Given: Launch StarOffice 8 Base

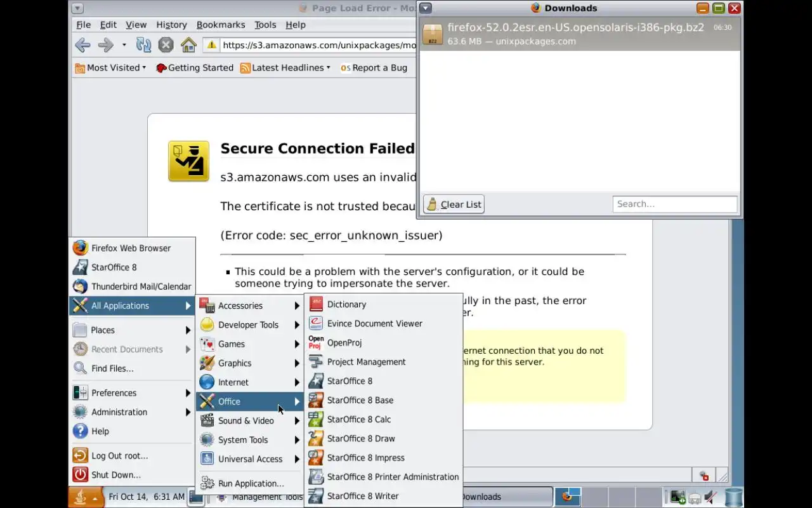Looking at the screenshot, I should tap(384, 400).
